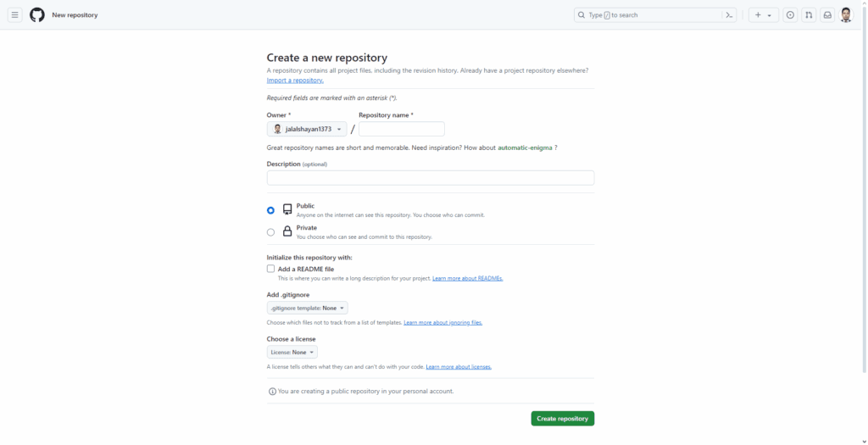868x445 pixels.
Task: Expand the License None dropdown
Action: (292, 353)
